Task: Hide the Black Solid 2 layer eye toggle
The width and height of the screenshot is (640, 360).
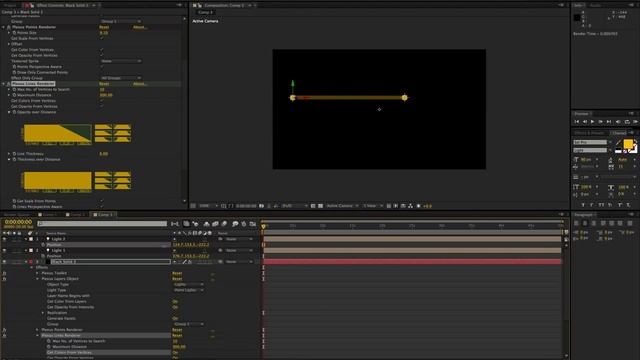Action: pos(4,262)
